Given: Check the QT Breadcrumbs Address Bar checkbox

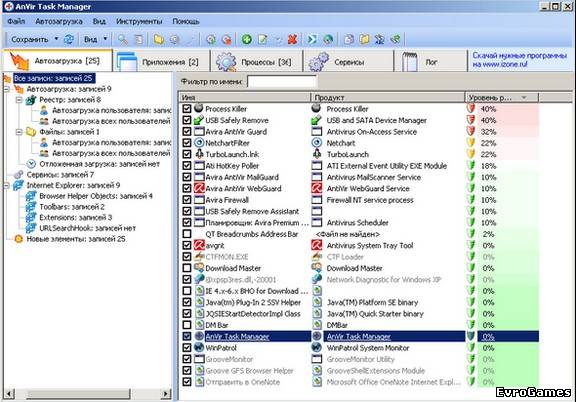Looking at the screenshot, I should click(187, 234).
